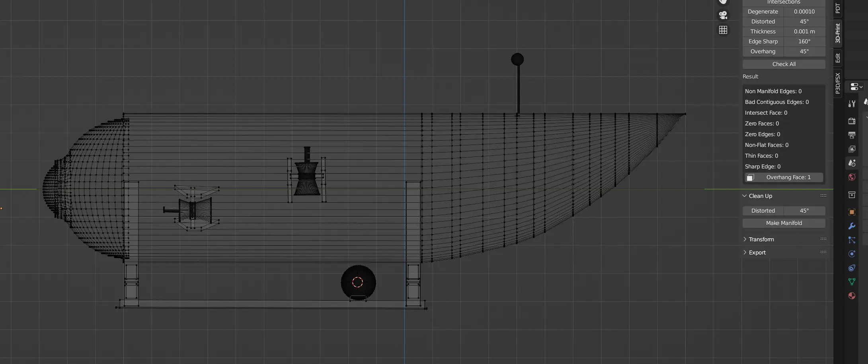868x364 pixels.
Task: Click the Check All button
Action: 784,64
